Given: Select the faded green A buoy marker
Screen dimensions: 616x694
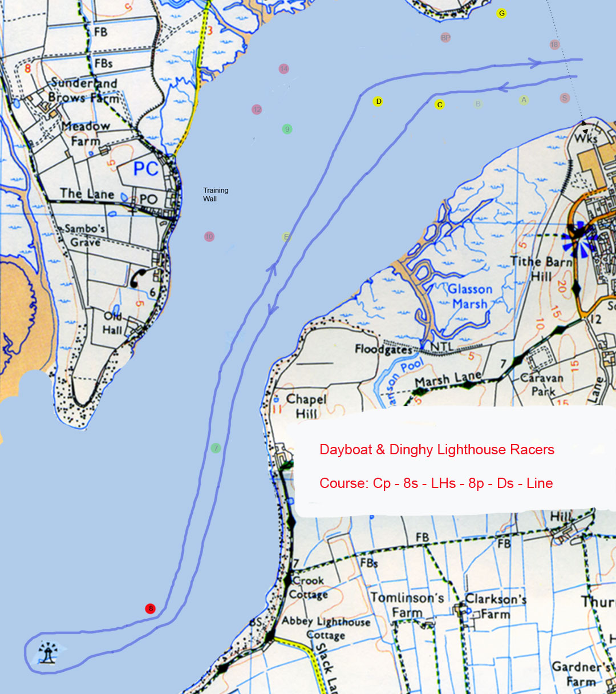Looking at the screenshot, I should pos(524,100).
